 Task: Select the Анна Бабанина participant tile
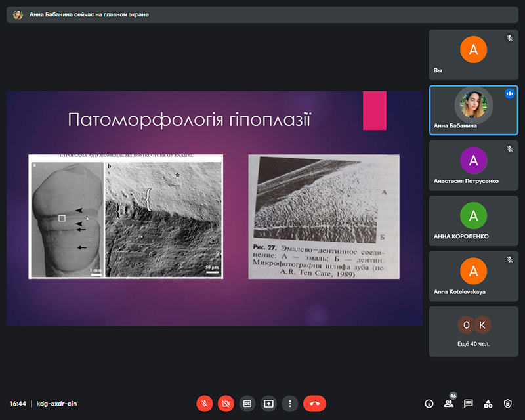coord(473,110)
